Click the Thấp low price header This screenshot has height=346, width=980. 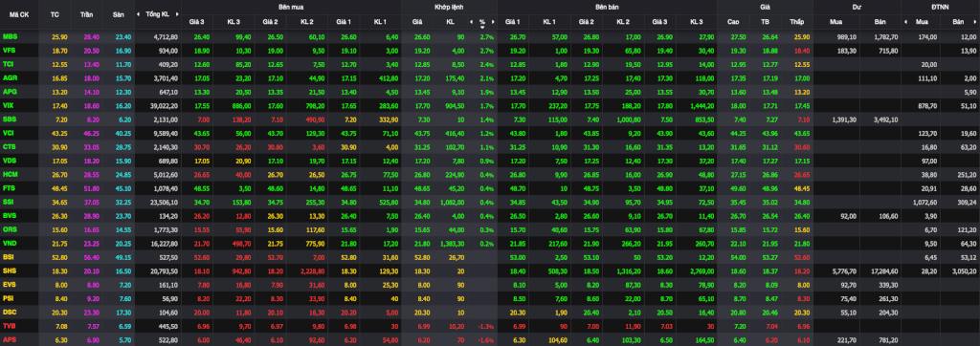tap(796, 22)
